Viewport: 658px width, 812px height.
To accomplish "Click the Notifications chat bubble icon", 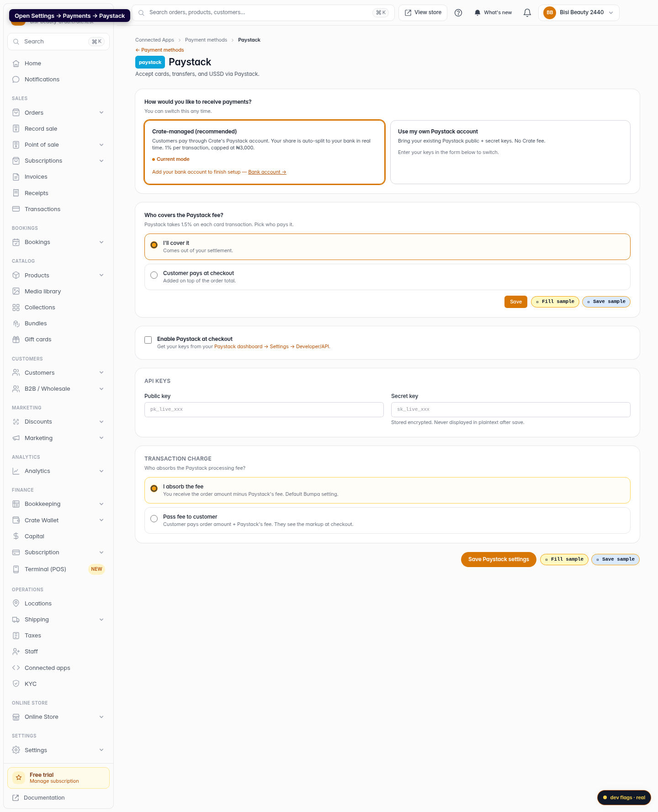I will tap(16, 80).
